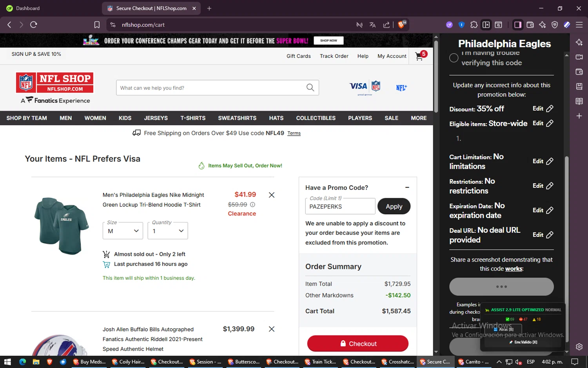Click the taskbar volume muted icon
This screenshot has height=368, width=588.
point(518,362)
